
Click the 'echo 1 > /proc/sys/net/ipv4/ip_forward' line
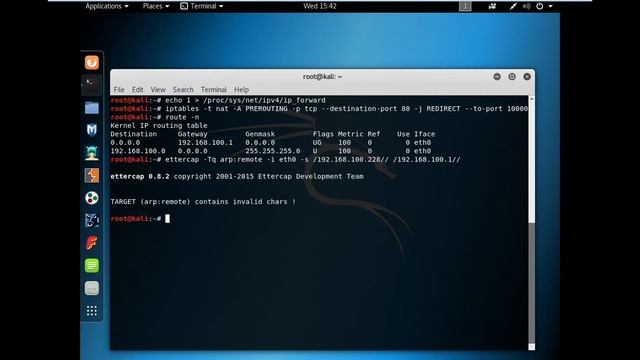[218, 100]
